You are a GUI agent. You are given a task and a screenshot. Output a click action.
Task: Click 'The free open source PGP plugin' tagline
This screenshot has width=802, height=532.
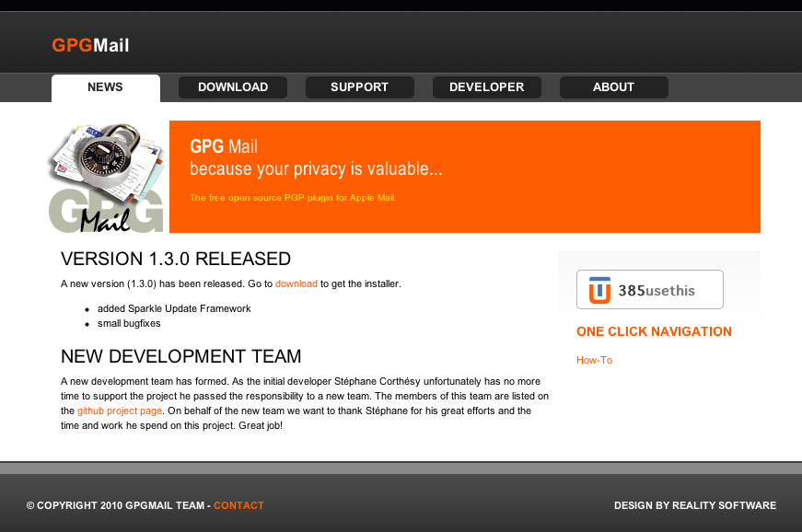click(x=293, y=198)
